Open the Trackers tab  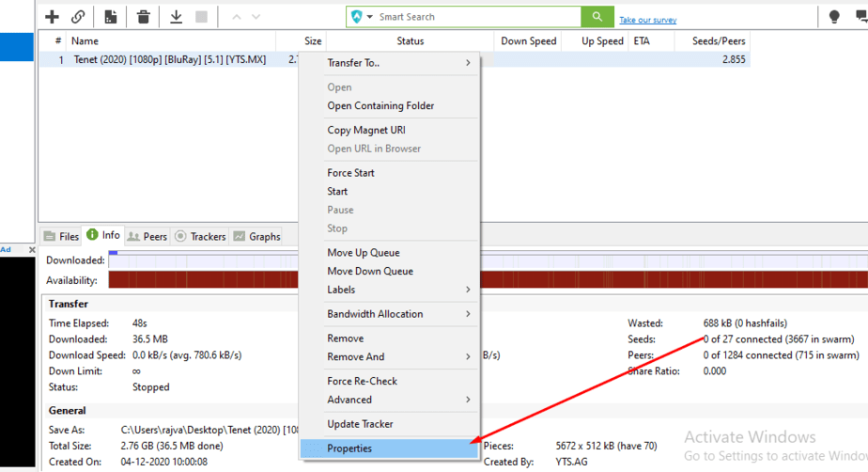[200, 236]
